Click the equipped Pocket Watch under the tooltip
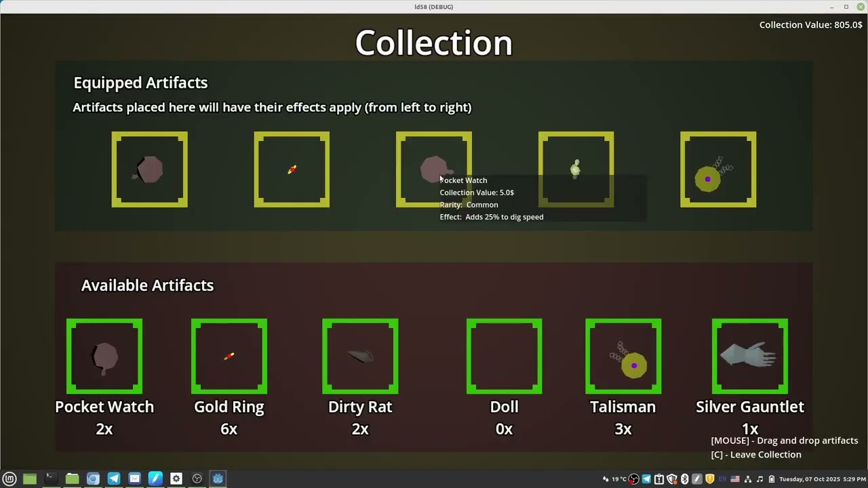 tap(434, 169)
